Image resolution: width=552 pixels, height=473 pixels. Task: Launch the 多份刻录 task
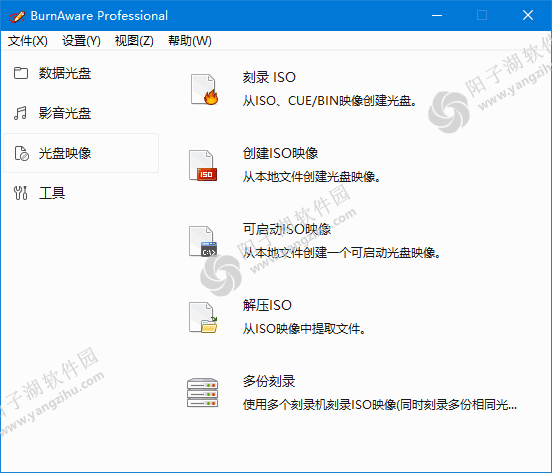tap(269, 381)
